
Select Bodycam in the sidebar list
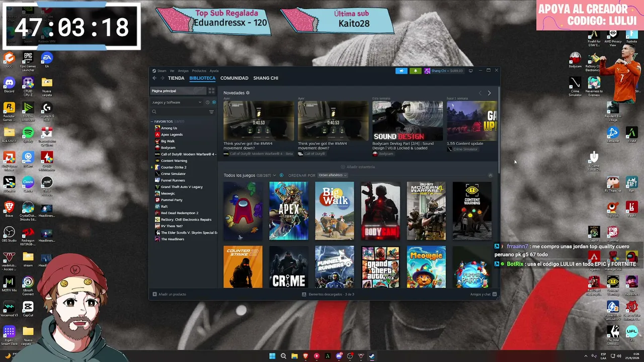tap(168, 148)
